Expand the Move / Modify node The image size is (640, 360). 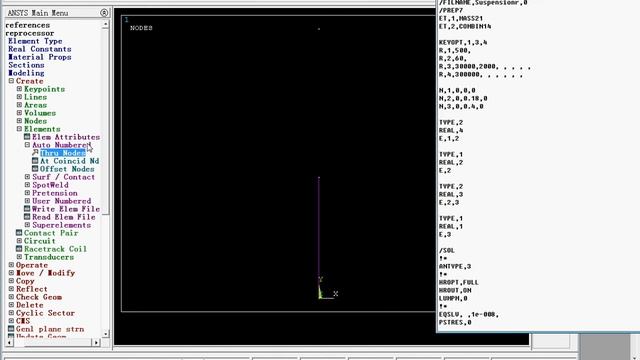(x=11, y=273)
